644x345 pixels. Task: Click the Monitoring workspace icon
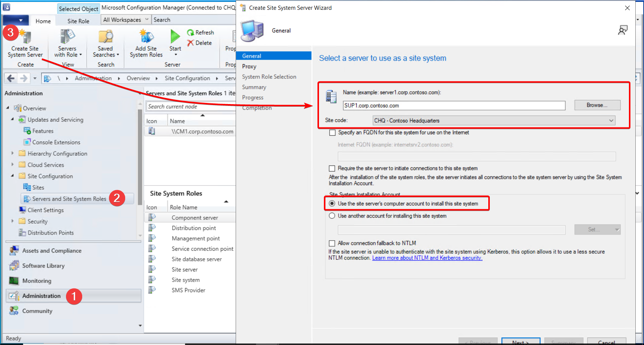14,281
